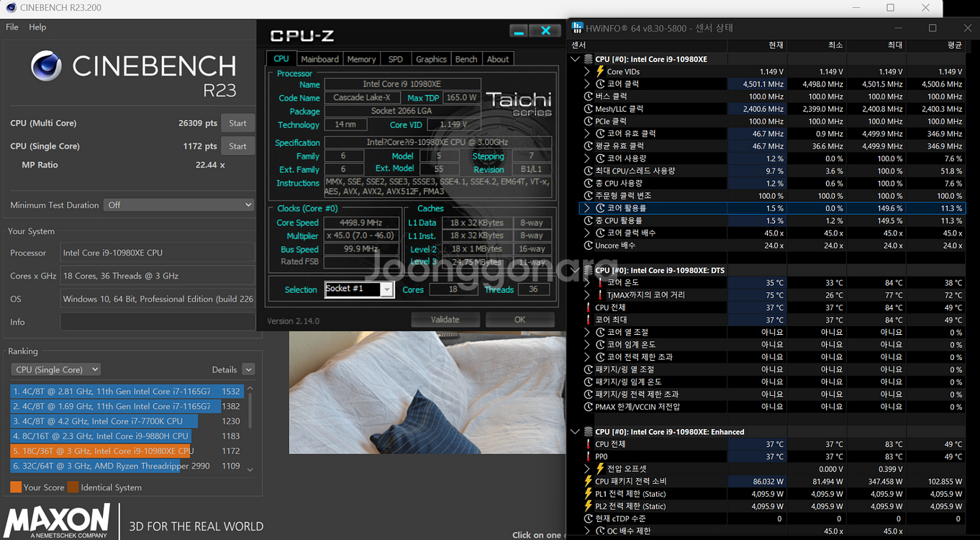980x540 pixels.
Task: Click the lightning bolt icon beside Core VIDs
Action: click(x=600, y=71)
